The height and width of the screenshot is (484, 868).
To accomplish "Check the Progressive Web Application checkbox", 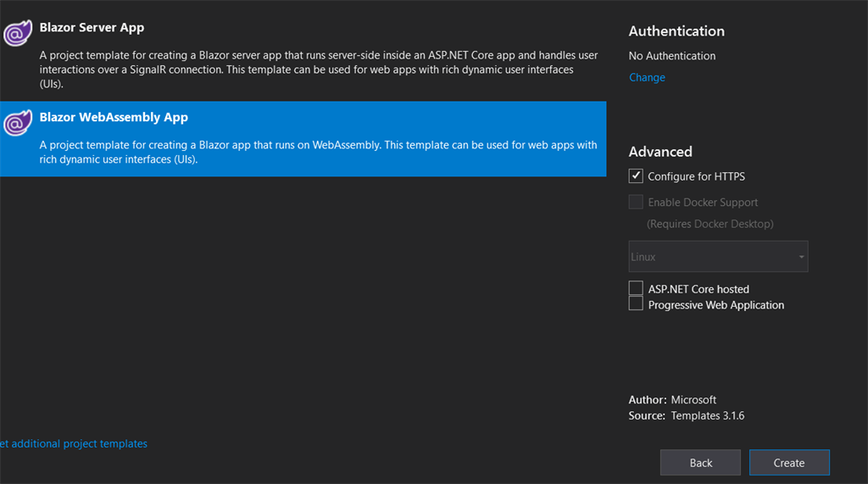I will pyautogui.click(x=636, y=303).
